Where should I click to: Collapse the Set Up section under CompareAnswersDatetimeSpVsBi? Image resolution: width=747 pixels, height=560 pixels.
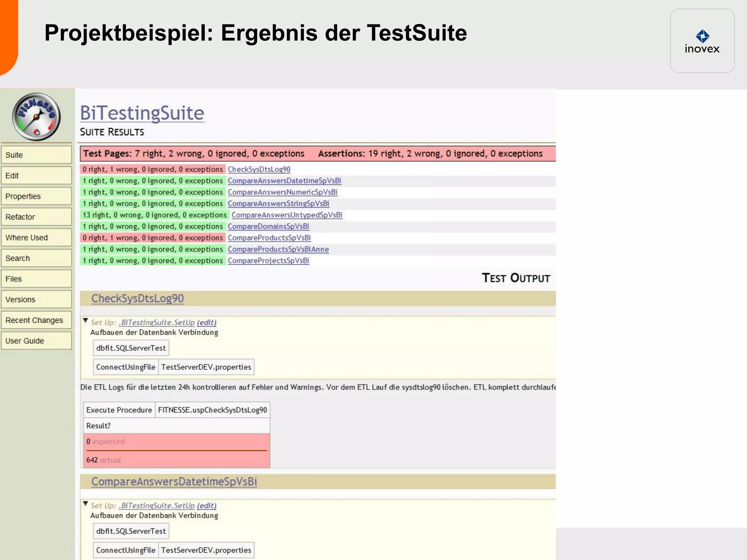click(x=85, y=504)
